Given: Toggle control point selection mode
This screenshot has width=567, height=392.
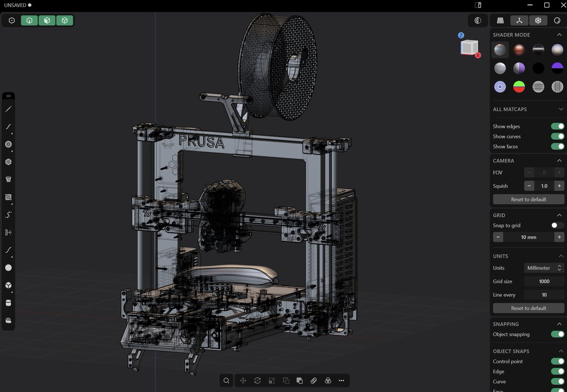Looking at the screenshot, I should [12, 21].
